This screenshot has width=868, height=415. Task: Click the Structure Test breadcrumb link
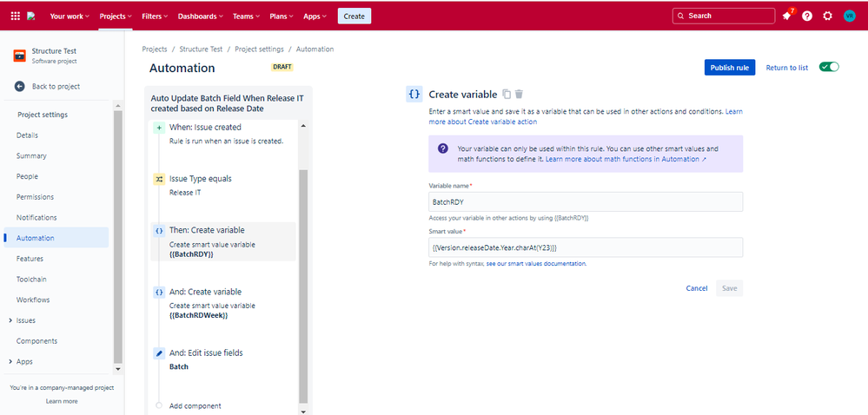coord(201,49)
